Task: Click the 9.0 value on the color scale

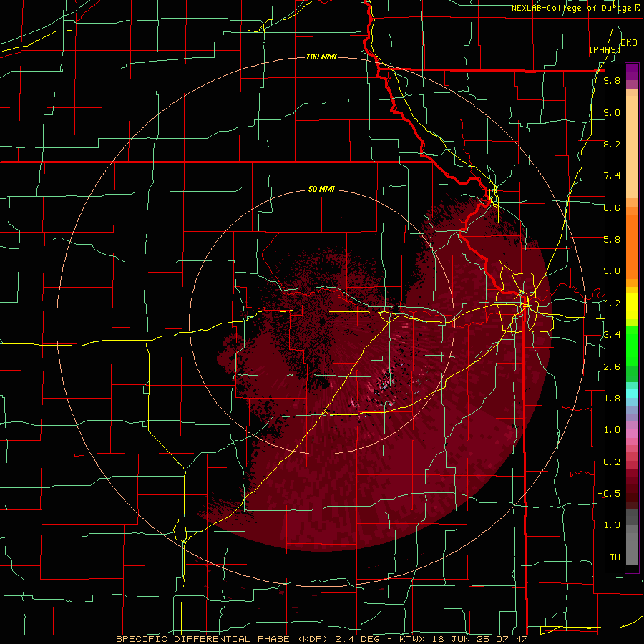Action: 612,112
